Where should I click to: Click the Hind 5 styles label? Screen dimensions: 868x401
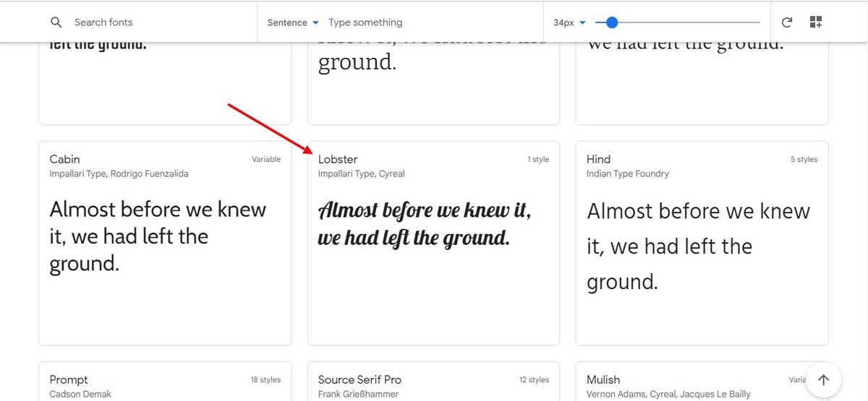(804, 159)
